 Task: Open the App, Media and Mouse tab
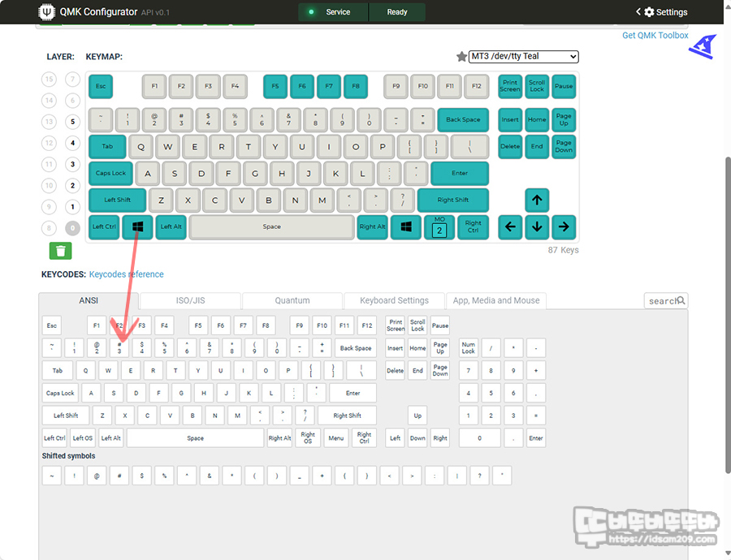pyautogui.click(x=496, y=300)
